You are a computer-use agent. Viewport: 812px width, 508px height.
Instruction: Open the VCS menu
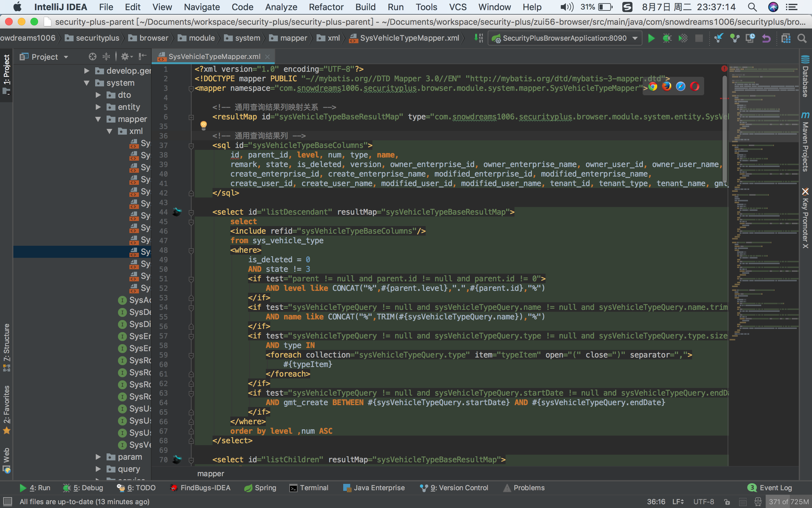click(x=458, y=7)
